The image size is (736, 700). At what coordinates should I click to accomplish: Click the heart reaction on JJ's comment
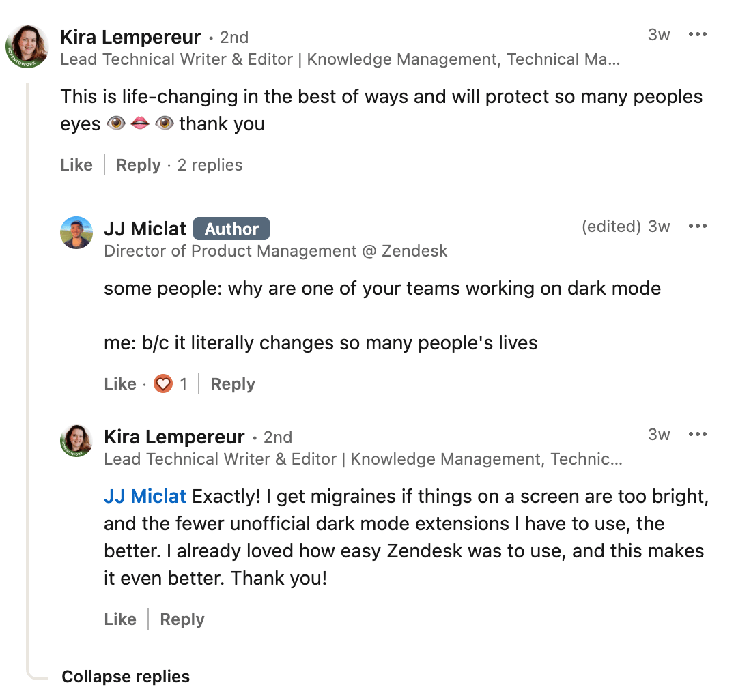162,383
